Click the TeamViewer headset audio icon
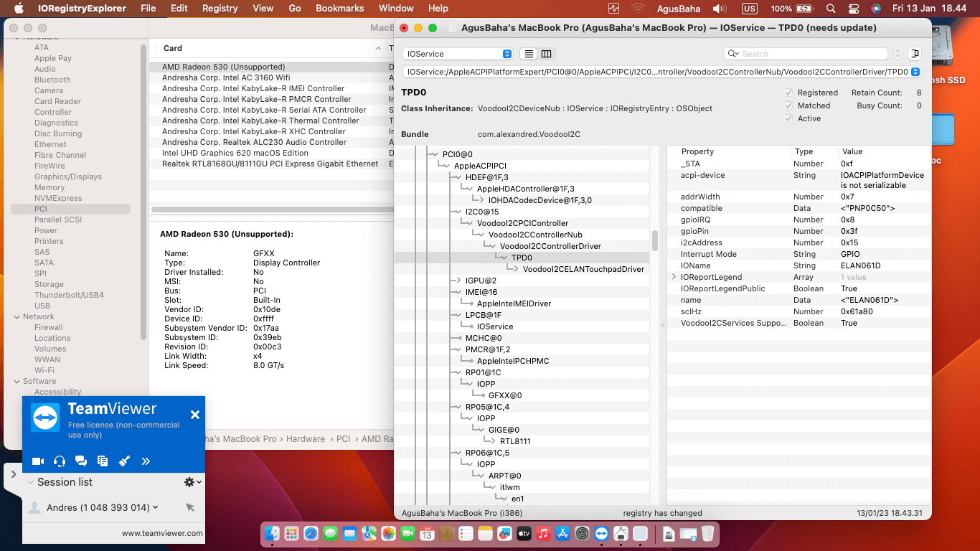 coord(60,461)
